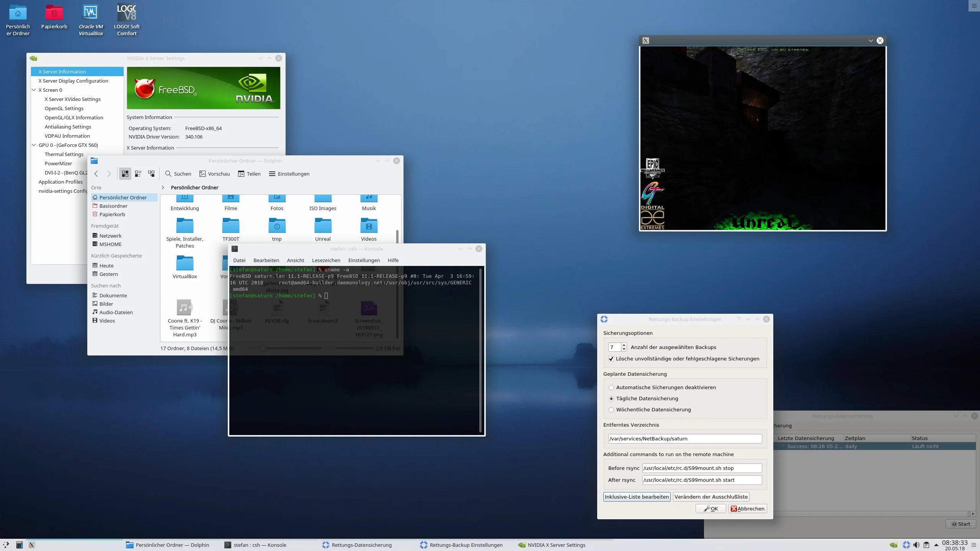Image resolution: width=980 pixels, height=551 pixels.
Task: Open volume control in system tray
Action: point(916,545)
